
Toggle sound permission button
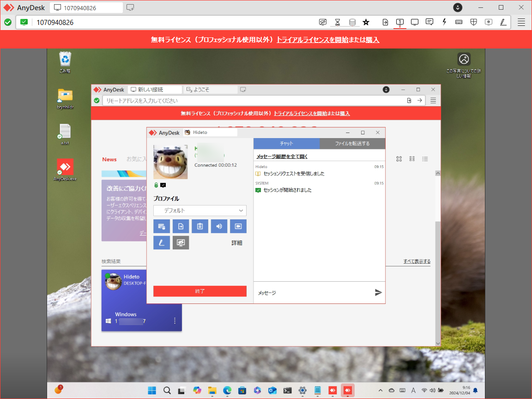coord(219,226)
